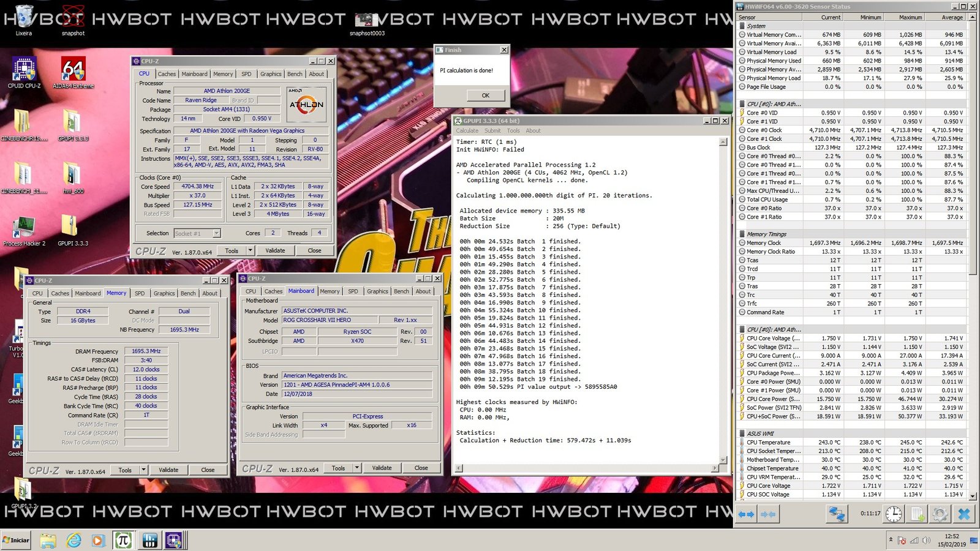This screenshot has width=980, height=551.
Task: Show hidden system tray icons
Action: tap(891, 539)
